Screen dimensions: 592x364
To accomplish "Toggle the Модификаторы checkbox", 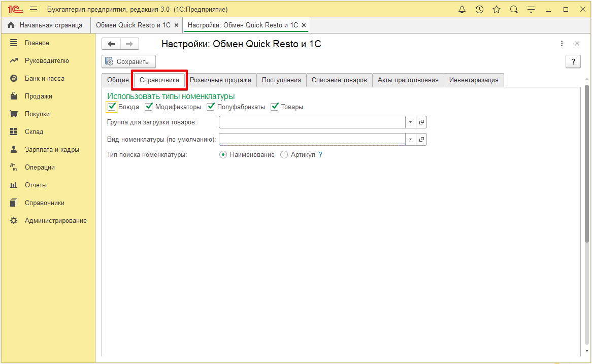I will 149,107.
